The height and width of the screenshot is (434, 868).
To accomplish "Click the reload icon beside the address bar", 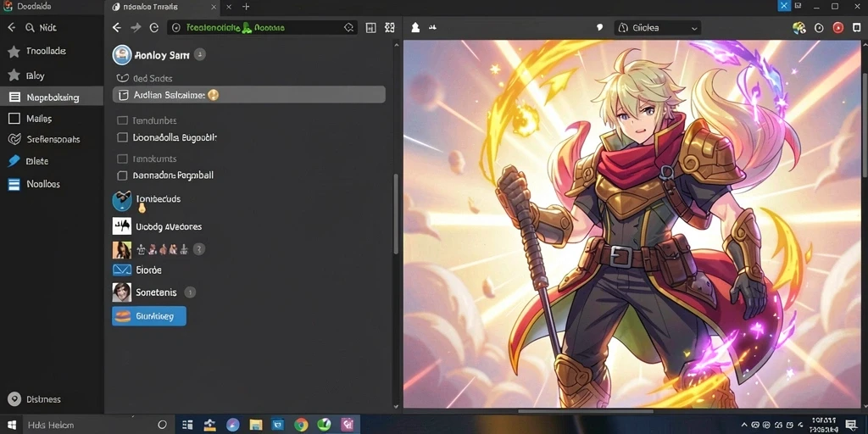I will pyautogui.click(x=154, y=28).
